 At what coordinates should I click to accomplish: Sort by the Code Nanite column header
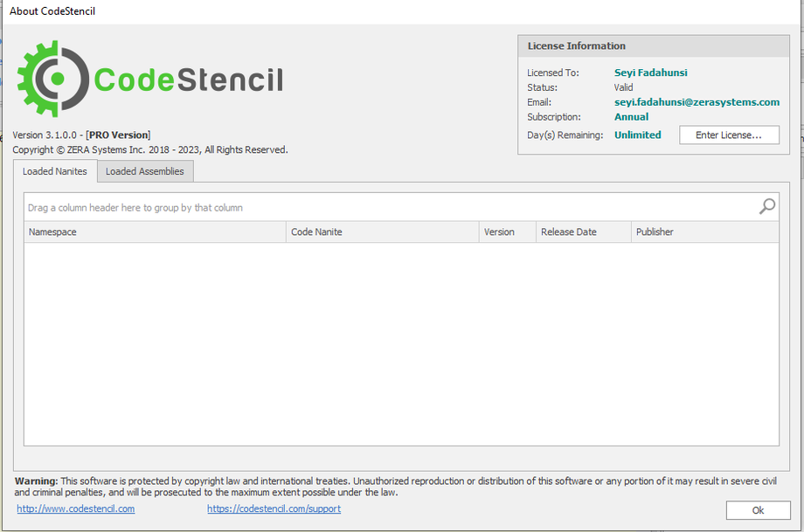[383, 231]
